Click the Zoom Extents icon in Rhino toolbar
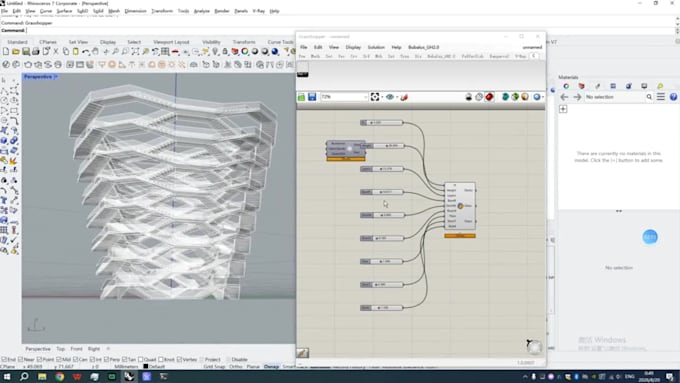680x383 pixels. (135, 52)
